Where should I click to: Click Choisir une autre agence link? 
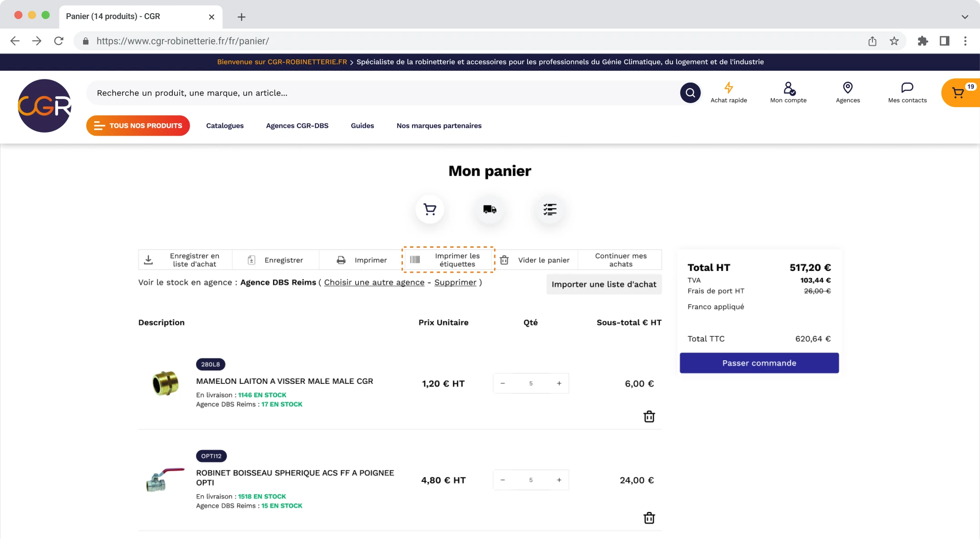[x=374, y=282]
